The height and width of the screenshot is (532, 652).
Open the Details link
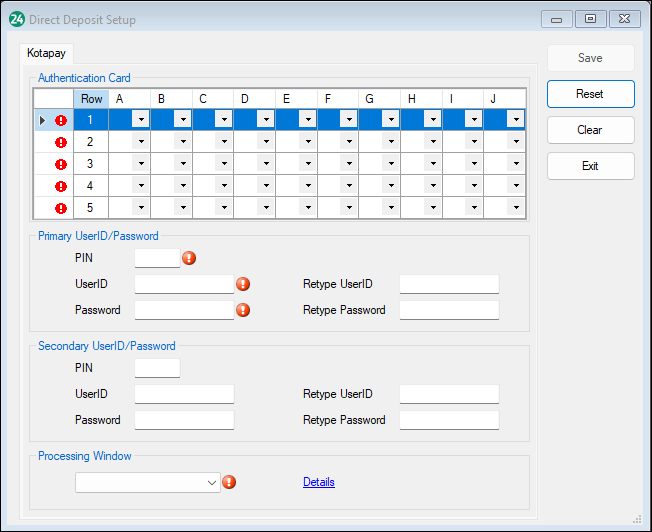coord(319,482)
